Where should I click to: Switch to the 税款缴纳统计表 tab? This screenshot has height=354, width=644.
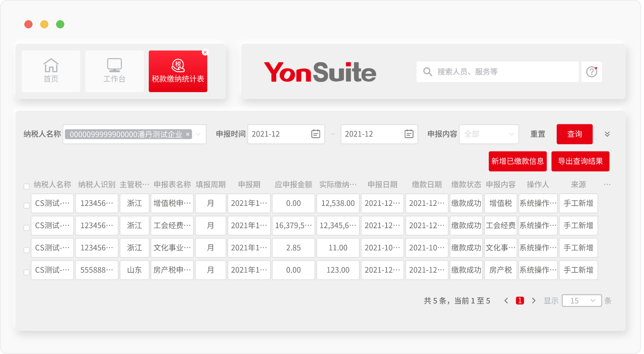pyautogui.click(x=178, y=72)
